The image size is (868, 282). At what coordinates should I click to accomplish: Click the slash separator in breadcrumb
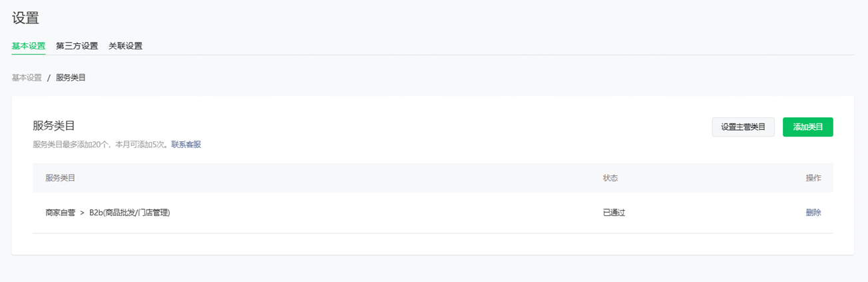click(49, 77)
